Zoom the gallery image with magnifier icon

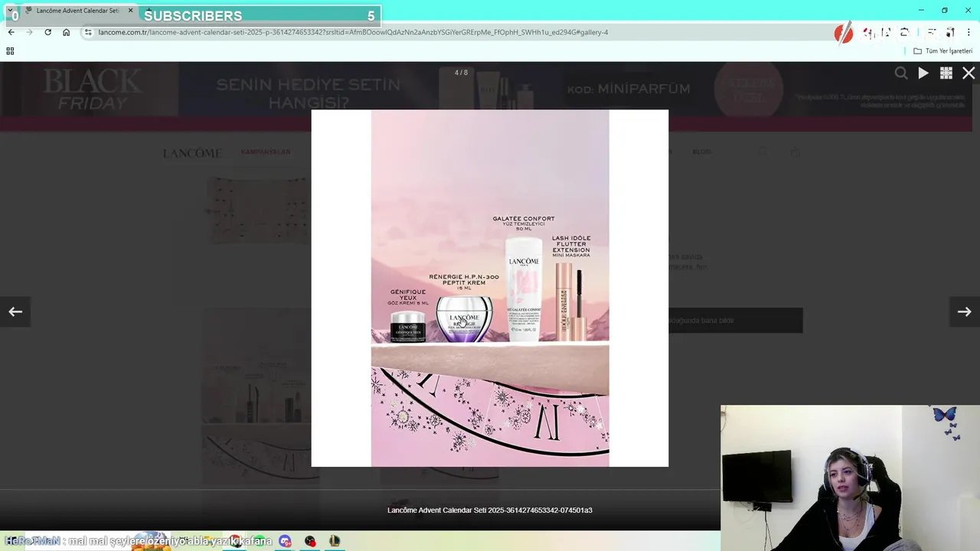click(x=901, y=73)
